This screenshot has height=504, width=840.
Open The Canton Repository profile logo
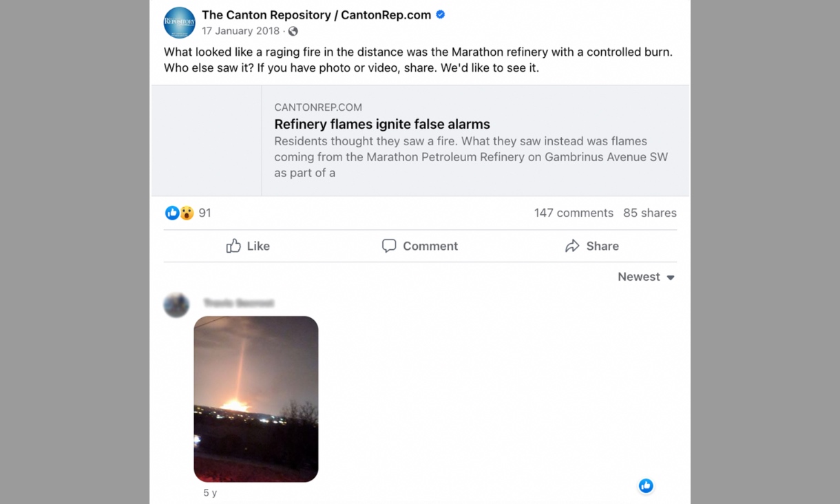179,23
